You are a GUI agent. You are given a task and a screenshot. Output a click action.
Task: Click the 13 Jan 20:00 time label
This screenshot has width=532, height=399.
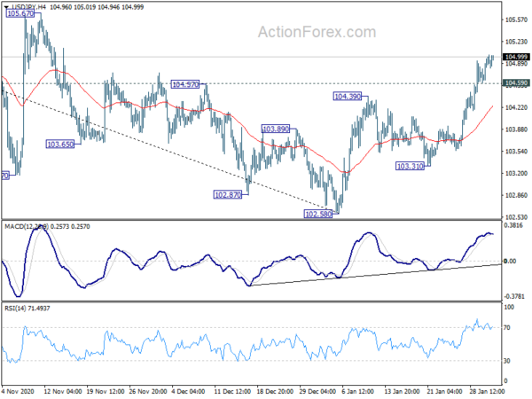pyautogui.click(x=403, y=391)
